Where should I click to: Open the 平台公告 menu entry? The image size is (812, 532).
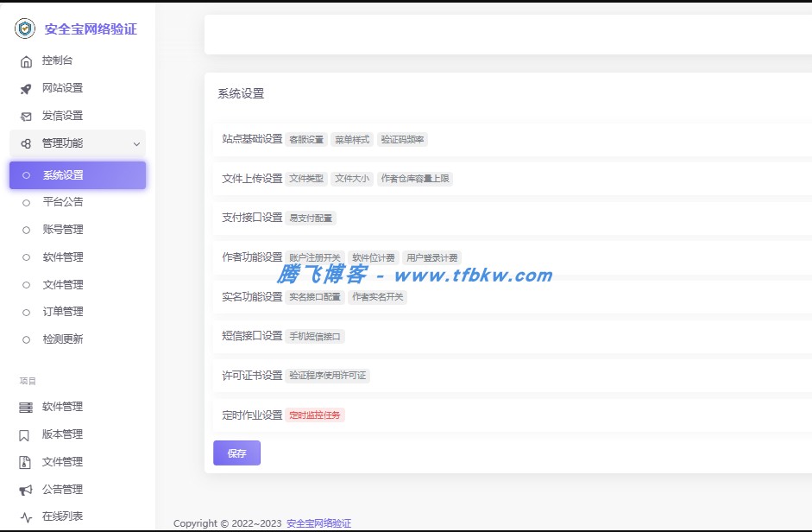pos(65,201)
